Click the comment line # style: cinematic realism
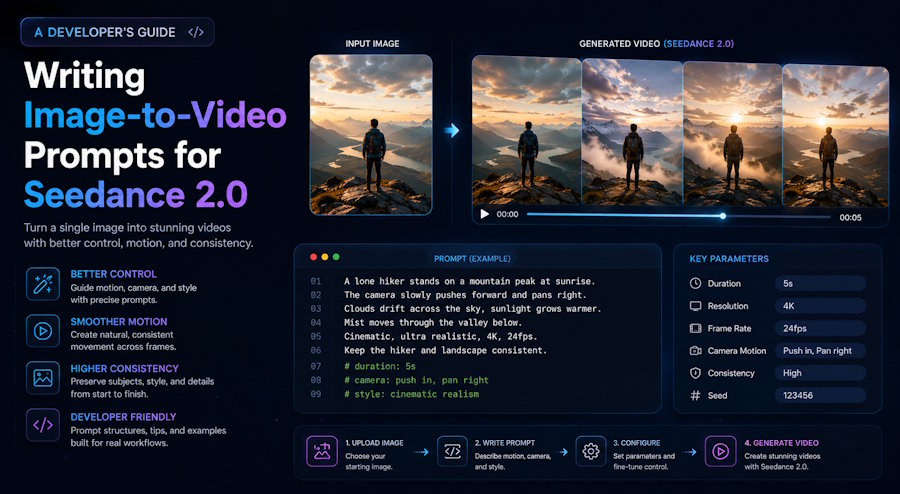This screenshot has width=900, height=494. [412, 394]
